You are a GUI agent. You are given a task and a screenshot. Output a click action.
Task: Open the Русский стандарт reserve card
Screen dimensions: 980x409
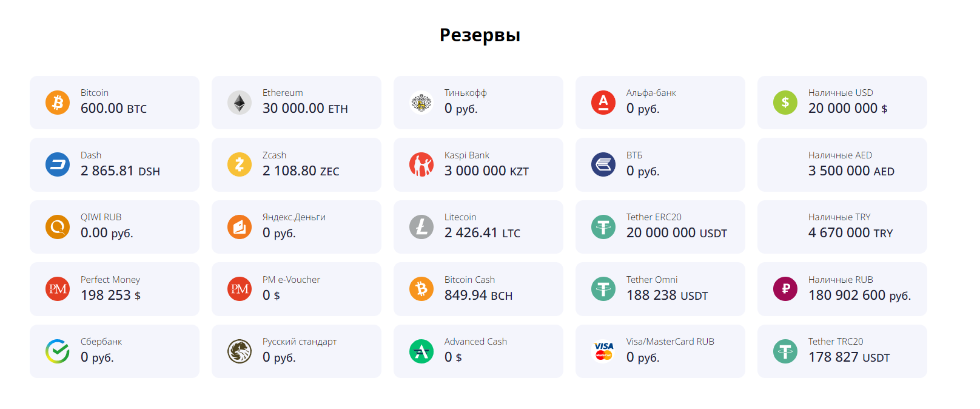[297, 351]
